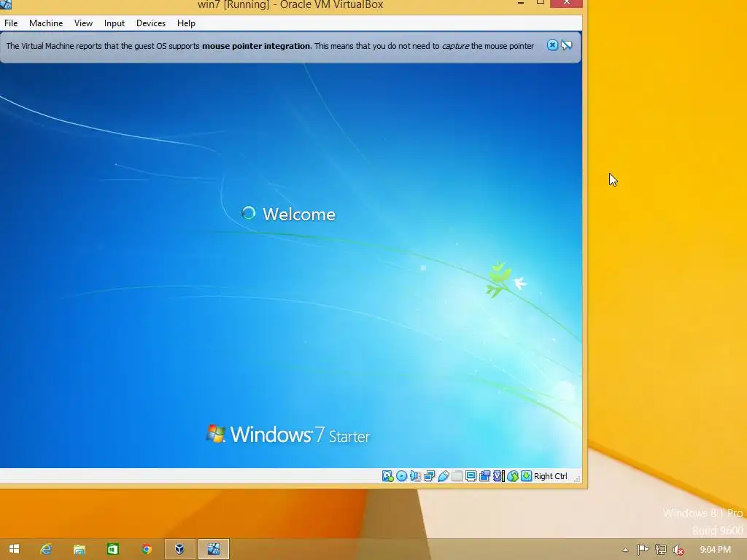Click the 9:04 PM taskbar clock

click(x=715, y=550)
